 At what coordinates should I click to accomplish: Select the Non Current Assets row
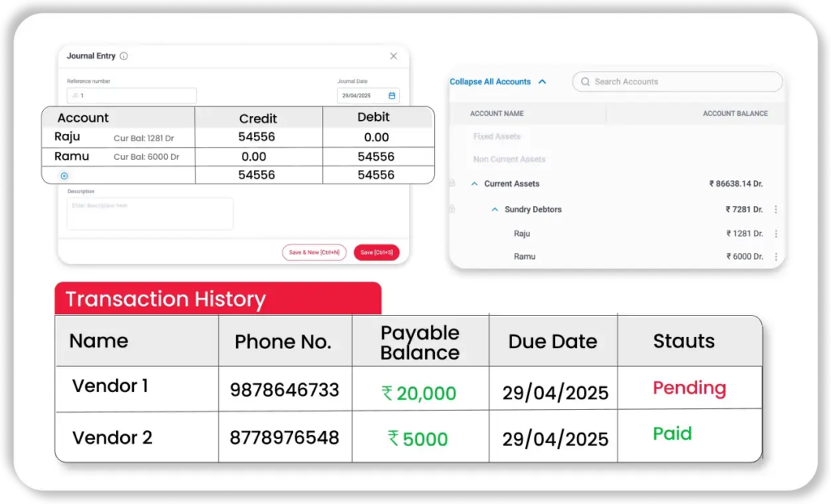tap(509, 159)
